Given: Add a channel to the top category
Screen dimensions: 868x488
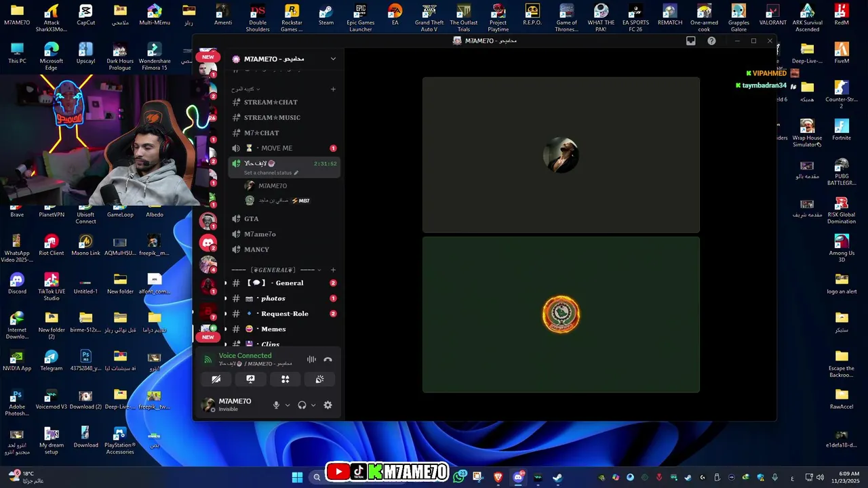Looking at the screenshot, I should click(x=333, y=89).
